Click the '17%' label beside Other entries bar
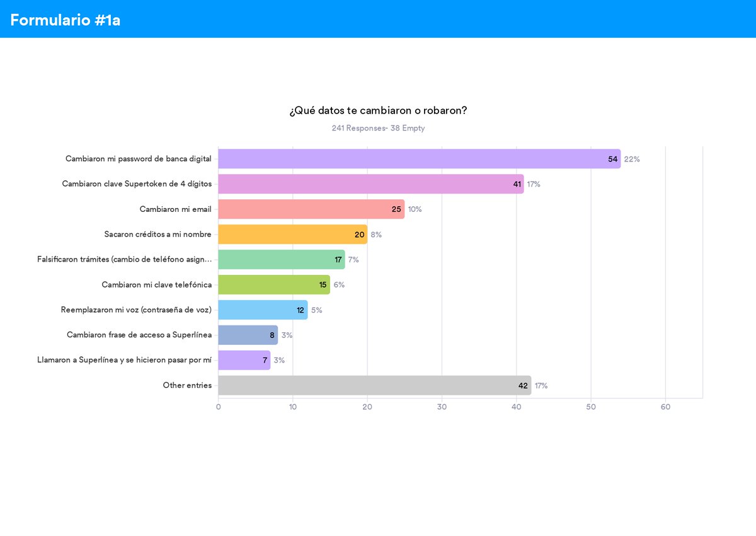The image size is (756, 536). 541,386
